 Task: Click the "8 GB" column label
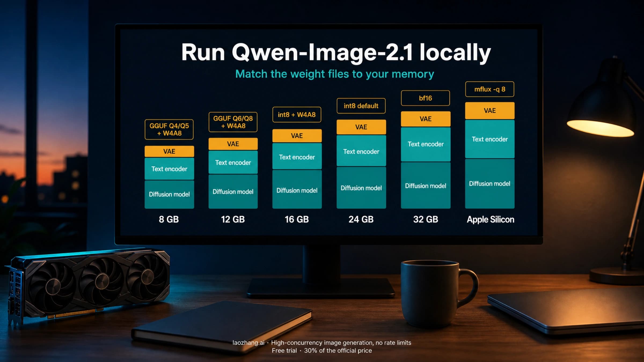coord(169,219)
